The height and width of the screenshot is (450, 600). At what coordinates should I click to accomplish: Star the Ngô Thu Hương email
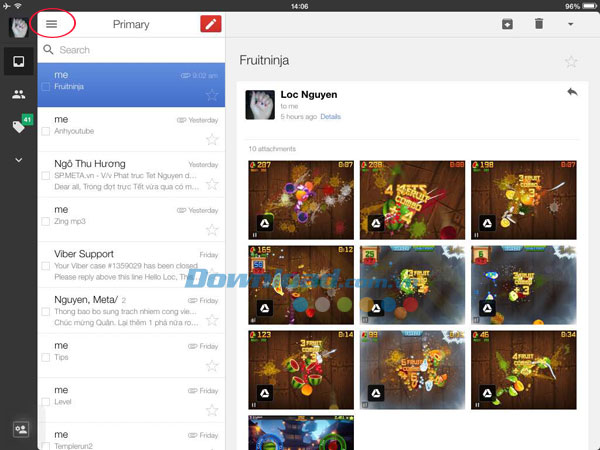(212, 184)
